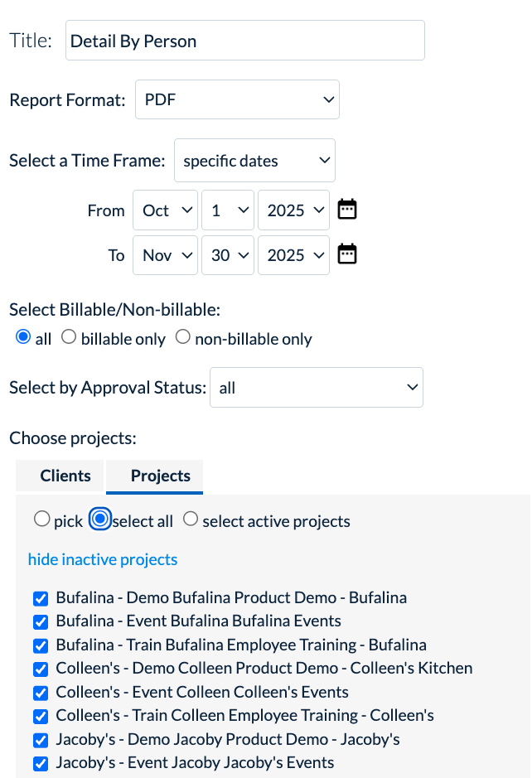Open the calendar picker for the To date
Viewport: 532px width, 778px height.
tap(346, 255)
